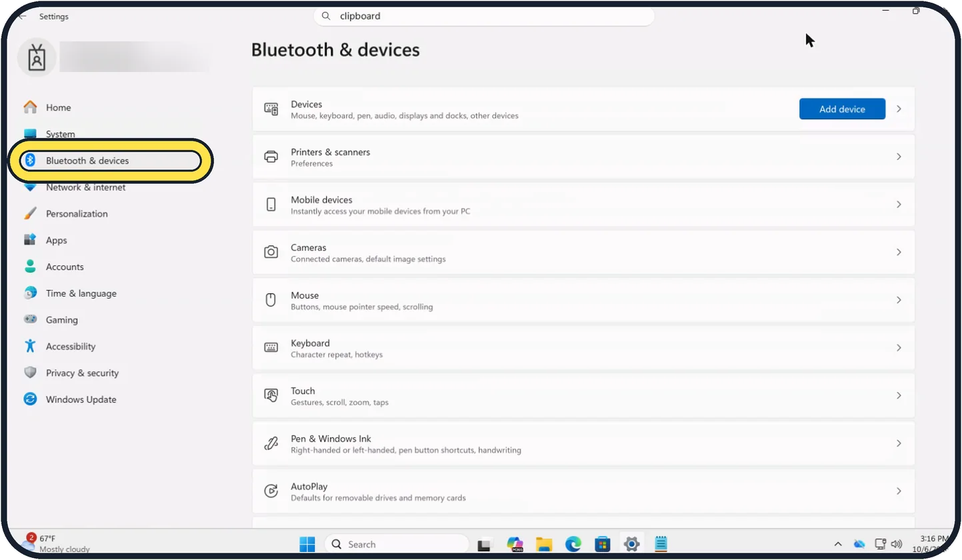
Task: Open File Explorer from the taskbar
Action: pos(545,544)
